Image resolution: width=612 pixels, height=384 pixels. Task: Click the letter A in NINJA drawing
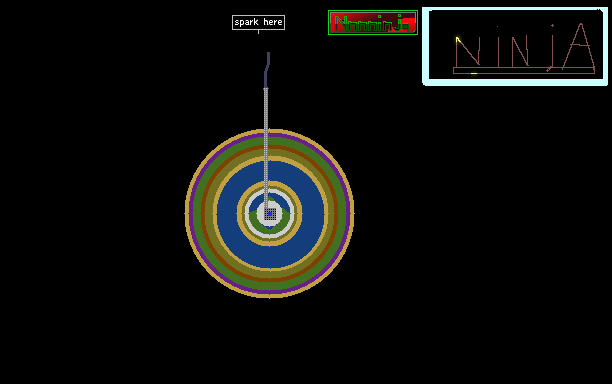[579, 46]
